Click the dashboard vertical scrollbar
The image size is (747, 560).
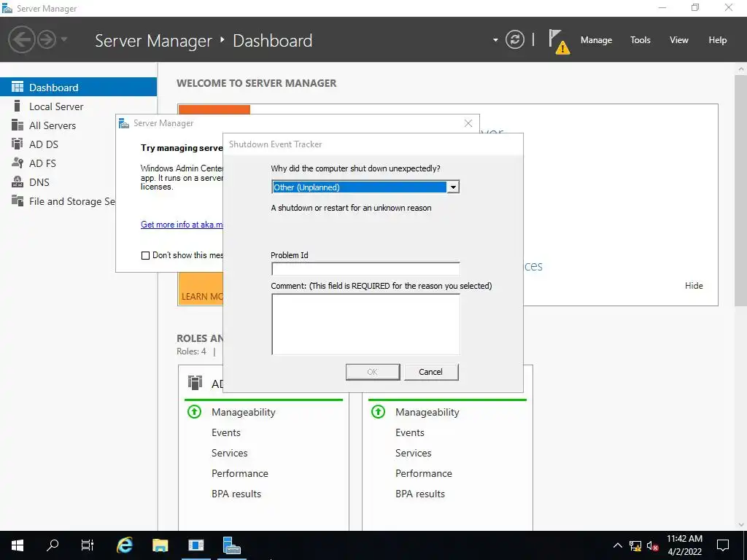(741, 190)
